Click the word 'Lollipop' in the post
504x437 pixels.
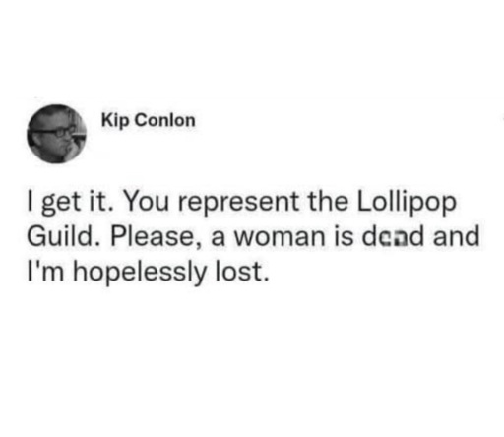pos(407,202)
